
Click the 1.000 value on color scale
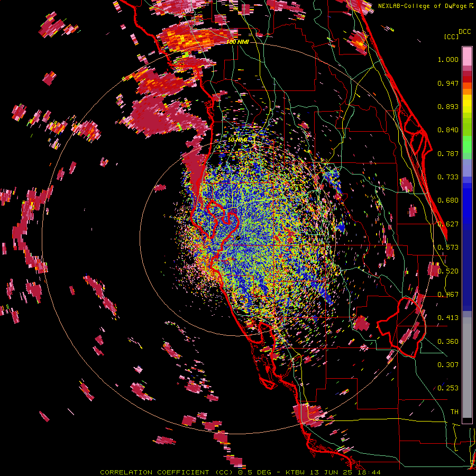pyautogui.click(x=448, y=59)
